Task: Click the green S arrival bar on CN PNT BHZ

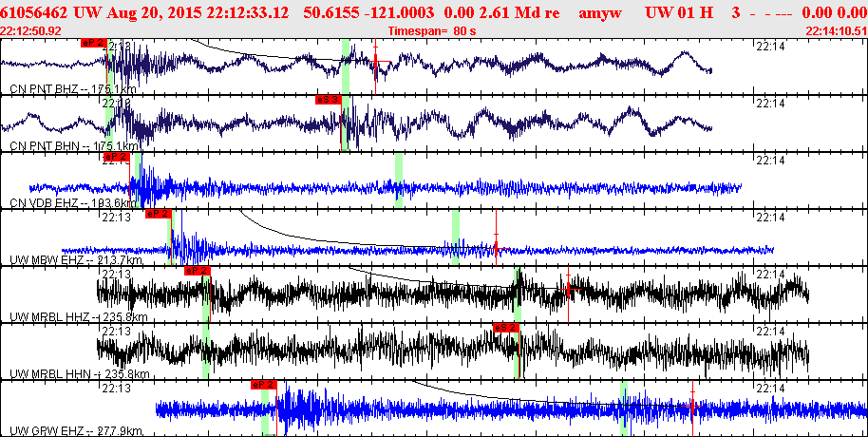Action: [346, 66]
